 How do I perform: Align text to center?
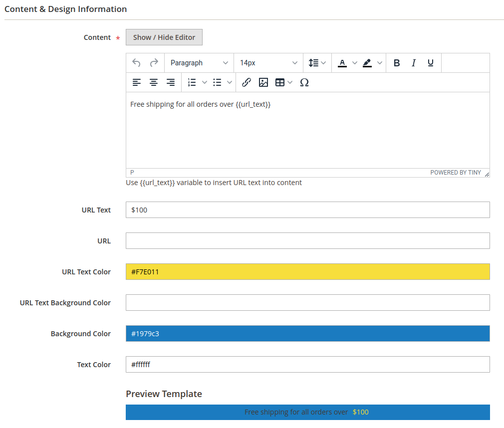coord(154,83)
